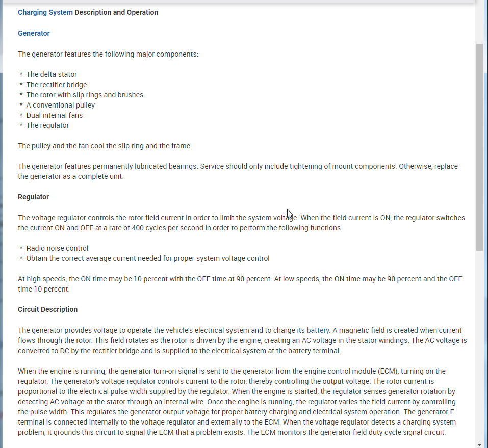The width and height of the screenshot is (488, 448).
Task: Click 'The regulator' bullet in components list
Action: click(47, 125)
